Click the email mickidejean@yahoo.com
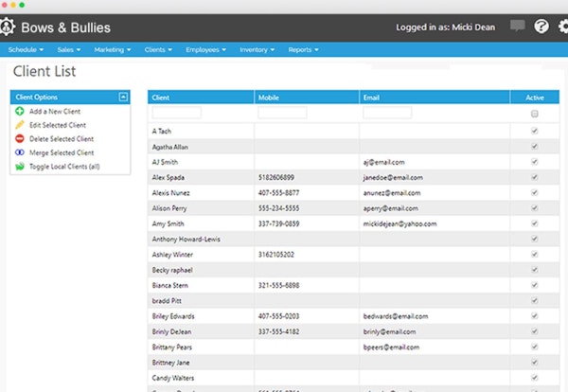Image resolution: width=568 pixels, height=392 pixels. point(399,223)
